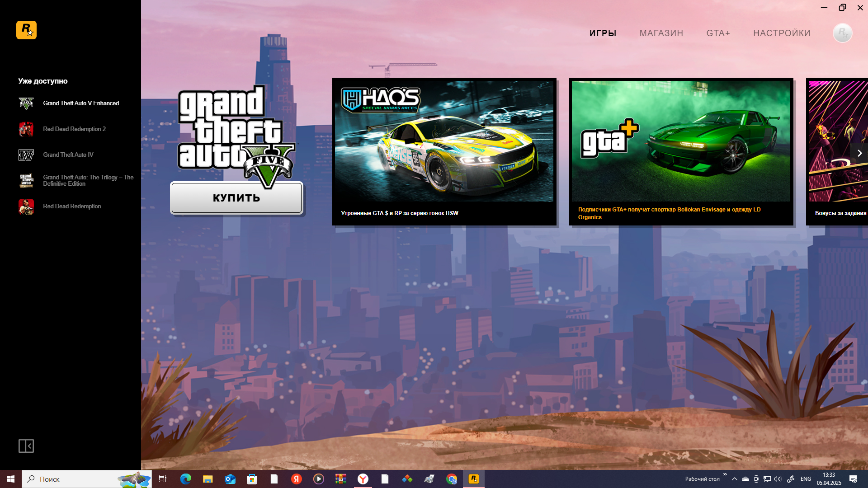Open the user profile avatar
The height and width of the screenshot is (488, 868).
842,33
